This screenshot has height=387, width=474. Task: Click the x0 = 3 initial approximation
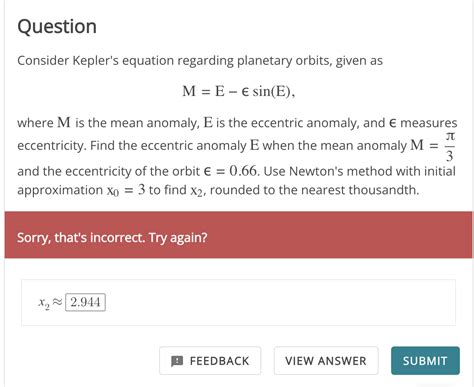click(126, 190)
